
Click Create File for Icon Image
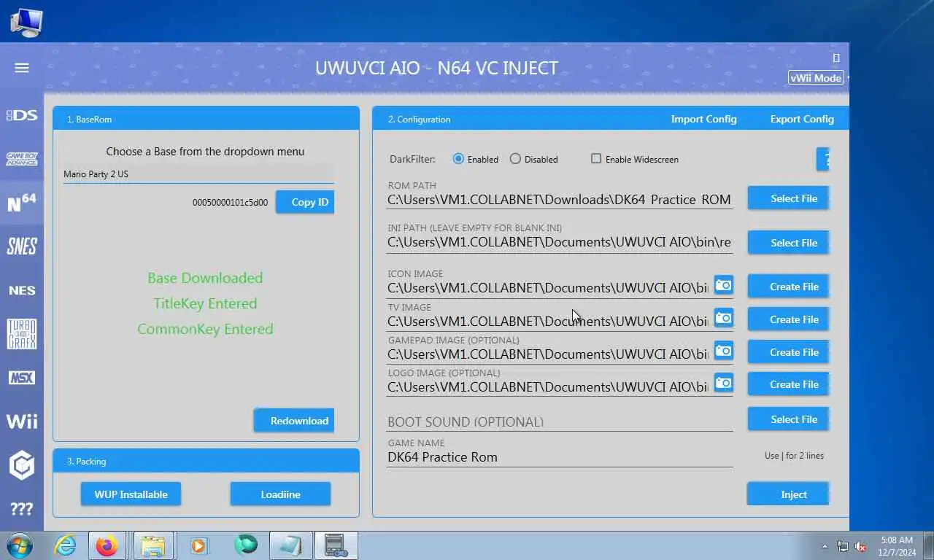(788, 287)
